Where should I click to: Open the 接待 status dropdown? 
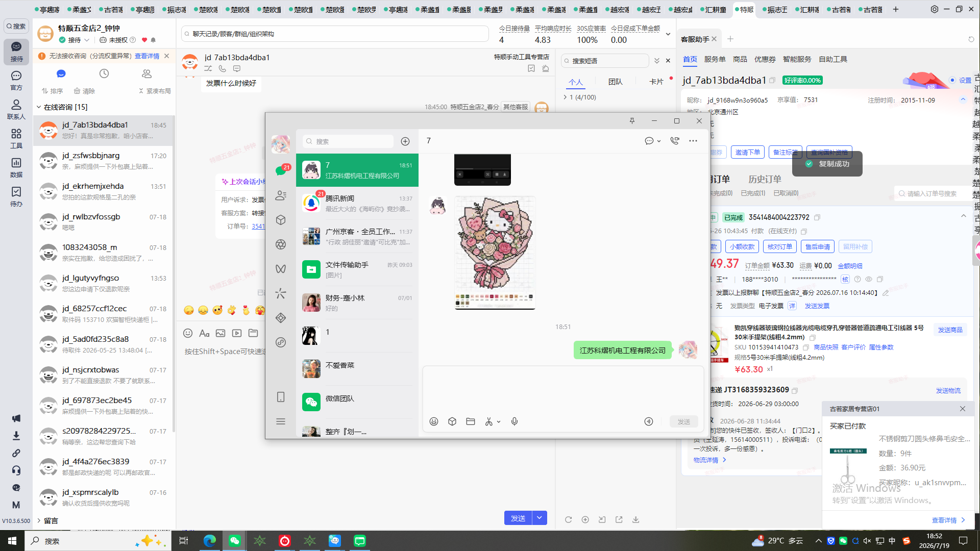coord(87,40)
